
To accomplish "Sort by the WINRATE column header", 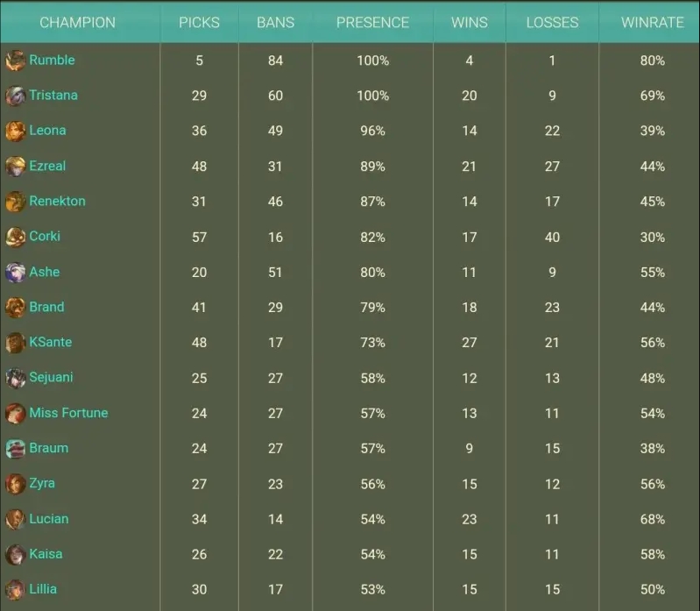I will 652,23.
